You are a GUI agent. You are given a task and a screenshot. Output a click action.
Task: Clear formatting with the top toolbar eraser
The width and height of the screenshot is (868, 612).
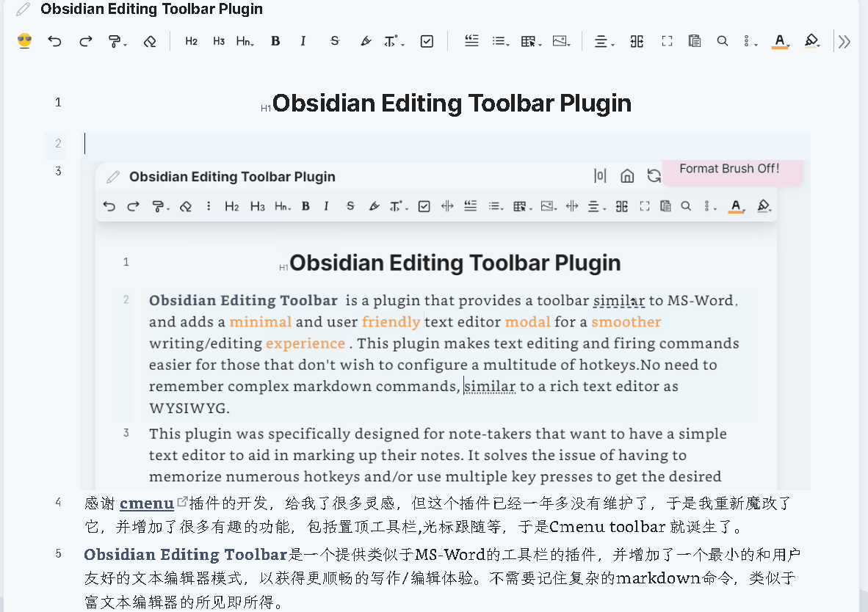(x=150, y=42)
